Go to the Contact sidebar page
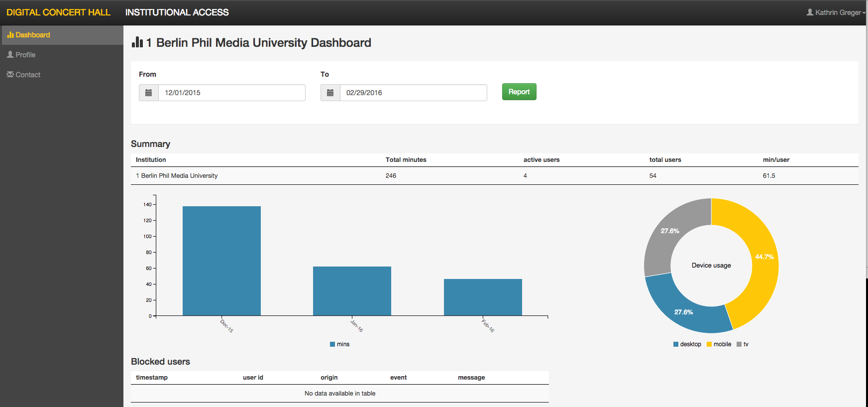The height and width of the screenshot is (407, 868). click(28, 75)
